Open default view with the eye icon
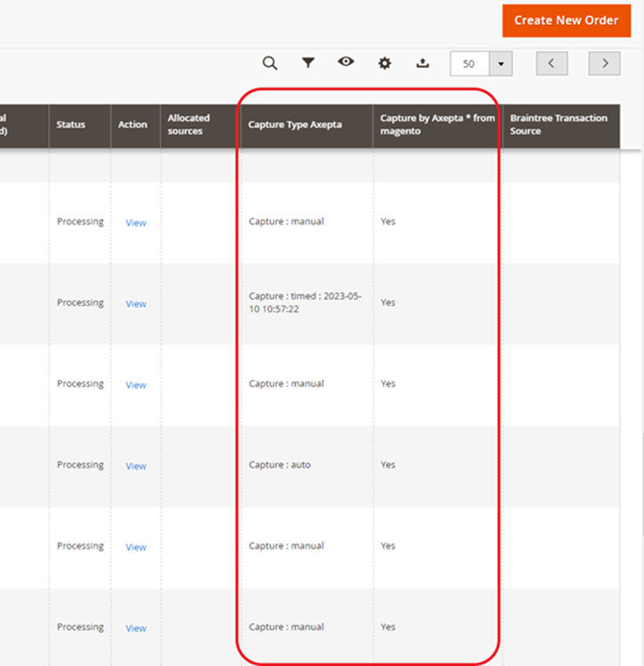This screenshot has width=644, height=666. click(x=346, y=63)
